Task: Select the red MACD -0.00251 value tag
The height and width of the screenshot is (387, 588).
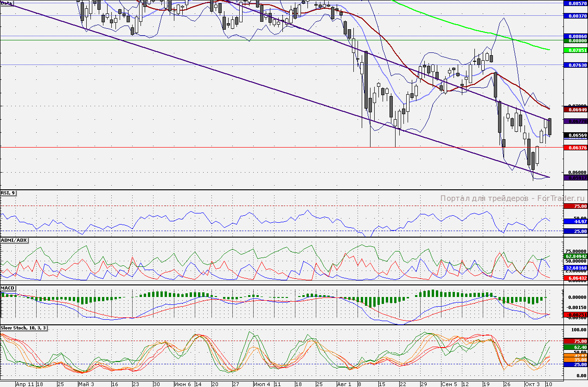Action: coord(575,315)
